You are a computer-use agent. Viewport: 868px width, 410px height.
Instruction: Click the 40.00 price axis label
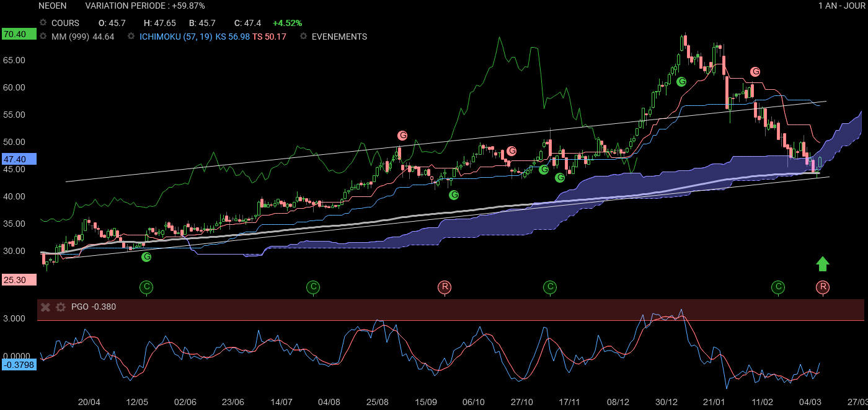tap(15, 197)
